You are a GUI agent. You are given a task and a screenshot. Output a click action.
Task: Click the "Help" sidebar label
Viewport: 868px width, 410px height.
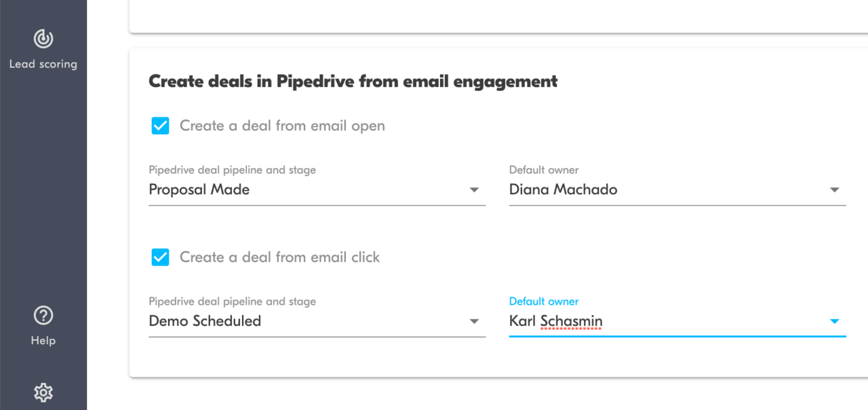(x=43, y=340)
